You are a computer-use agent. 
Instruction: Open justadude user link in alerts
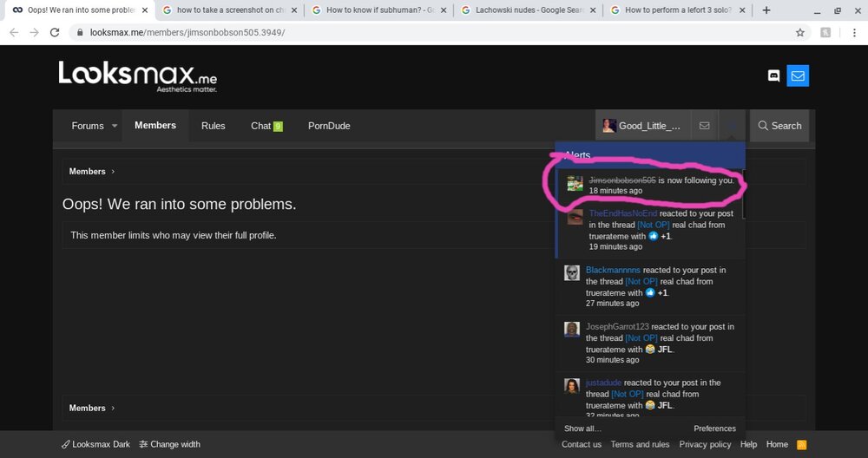coord(603,383)
